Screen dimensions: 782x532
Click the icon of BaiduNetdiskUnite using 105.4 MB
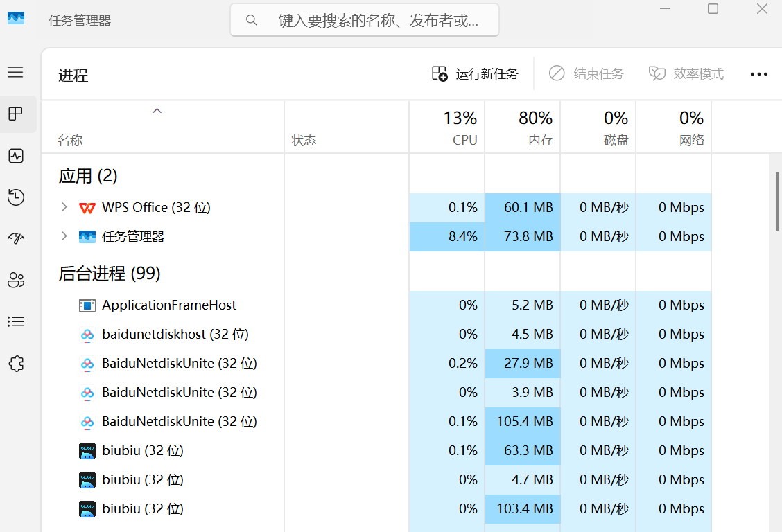87,423
